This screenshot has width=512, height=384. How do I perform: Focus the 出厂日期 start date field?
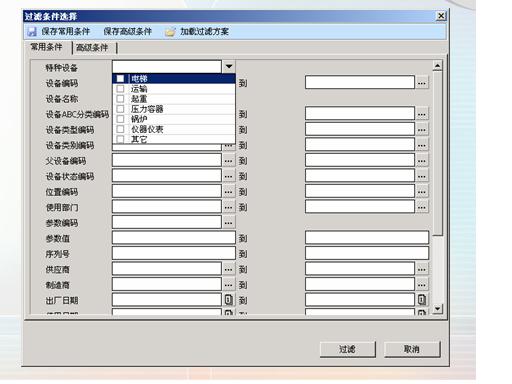[167, 300]
